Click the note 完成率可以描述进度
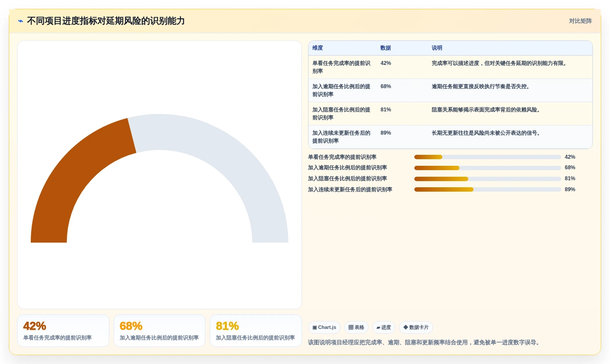This screenshot has height=364, width=610. click(500, 63)
